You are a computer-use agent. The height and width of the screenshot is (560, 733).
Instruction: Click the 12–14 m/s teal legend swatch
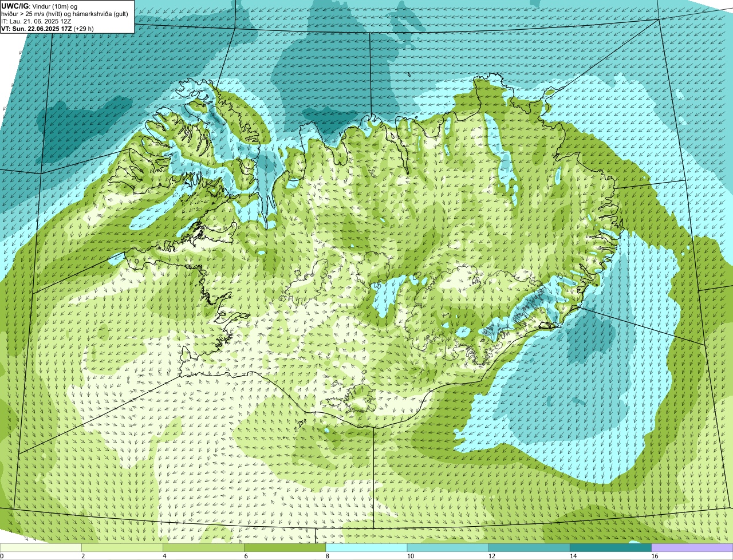pos(529,548)
